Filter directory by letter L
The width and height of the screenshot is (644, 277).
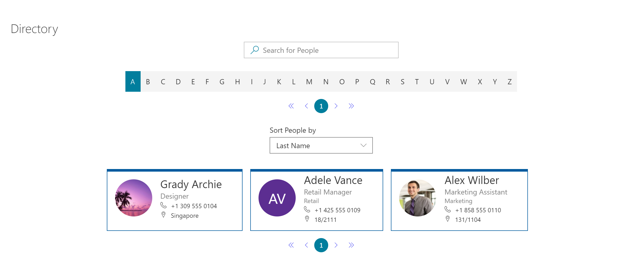294,81
